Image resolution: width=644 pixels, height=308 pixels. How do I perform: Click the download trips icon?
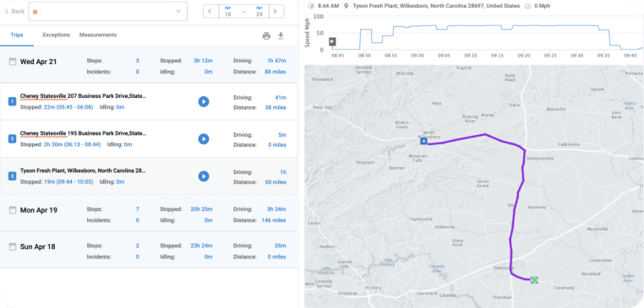(281, 35)
